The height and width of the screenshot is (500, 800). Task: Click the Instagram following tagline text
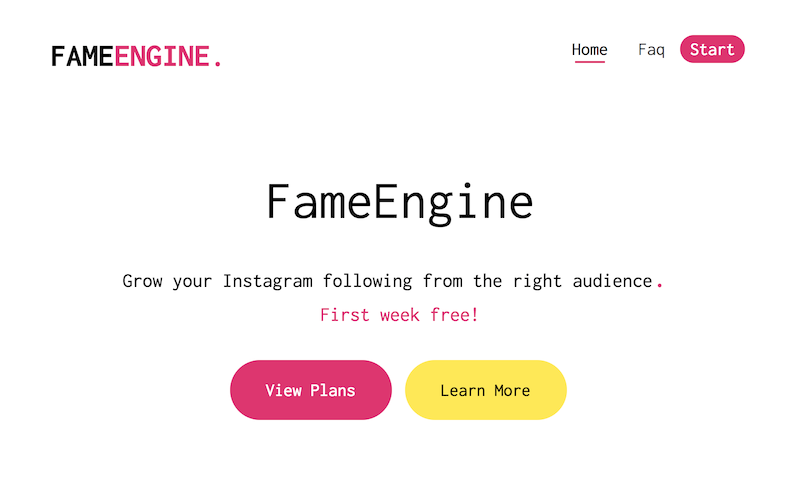388,281
